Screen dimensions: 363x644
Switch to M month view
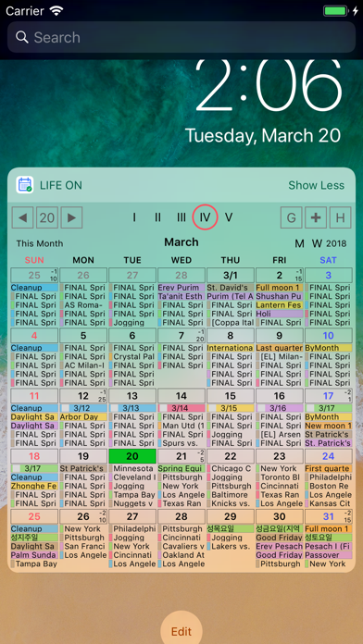tap(300, 243)
